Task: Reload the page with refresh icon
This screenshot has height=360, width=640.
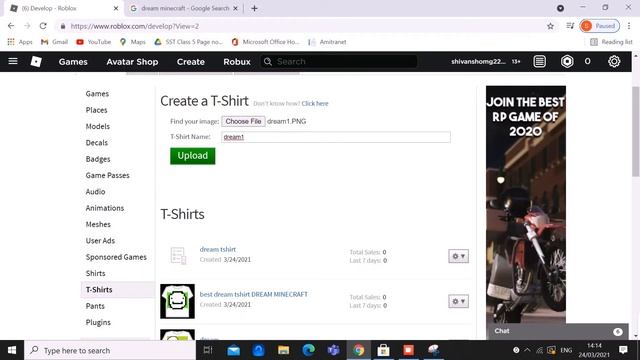Action: 43,26
